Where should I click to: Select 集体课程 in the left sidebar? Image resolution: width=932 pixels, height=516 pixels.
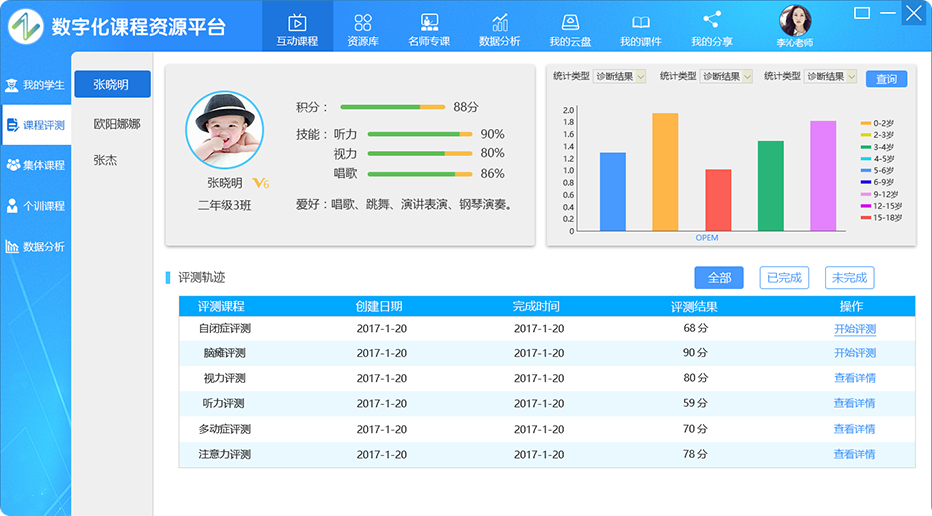pos(35,165)
